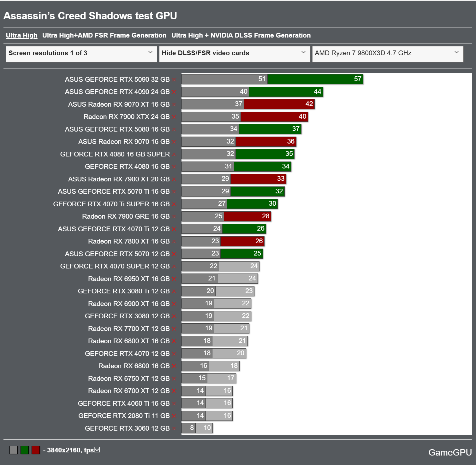Open the Screen resolutions dropdown
Image resolution: width=476 pixels, height=465 pixels.
click(81, 53)
